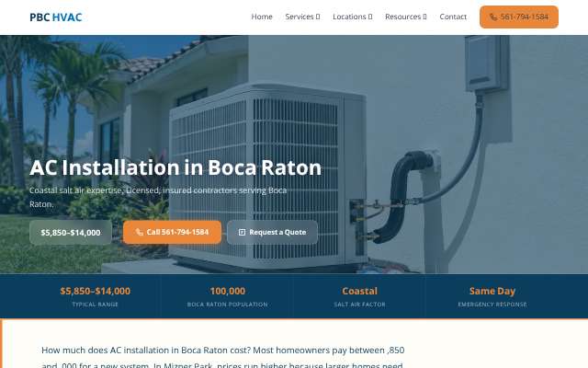This screenshot has height=368, width=588.
Task: Open the Resources menu
Action: (x=405, y=17)
